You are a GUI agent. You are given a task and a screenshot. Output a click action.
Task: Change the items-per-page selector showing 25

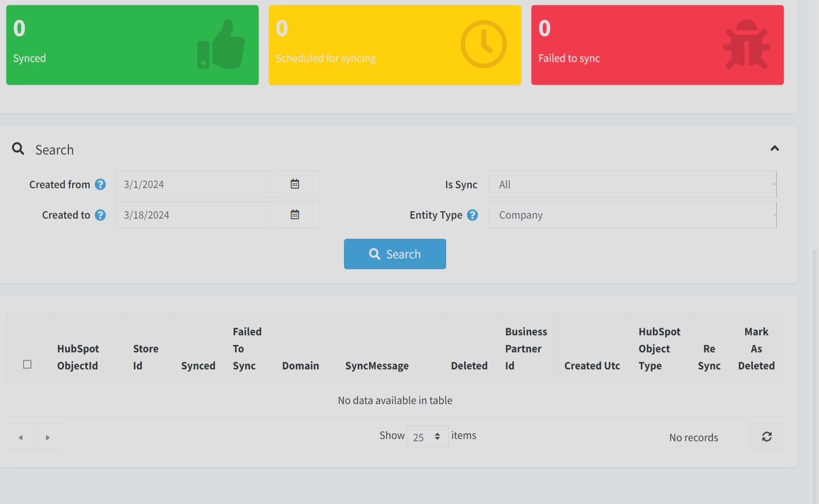pos(427,437)
